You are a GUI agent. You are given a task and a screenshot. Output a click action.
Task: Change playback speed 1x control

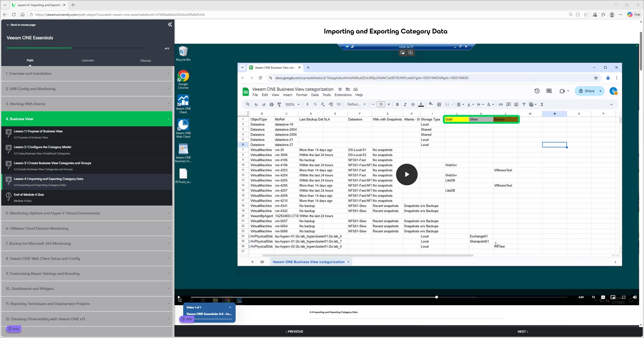(593, 297)
